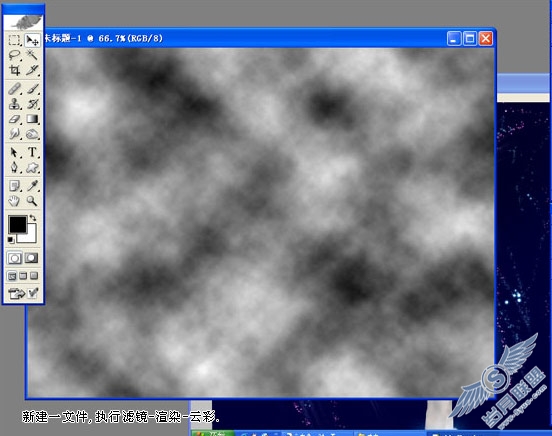Activate the Crop tool
552x436 pixels.
coord(14,70)
